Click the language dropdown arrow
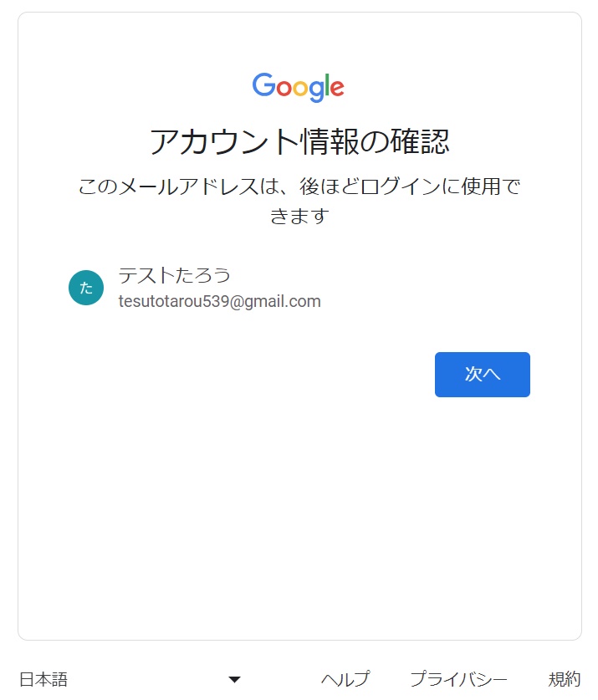The width and height of the screenshot is (598, 700). (x=234, y=679)
